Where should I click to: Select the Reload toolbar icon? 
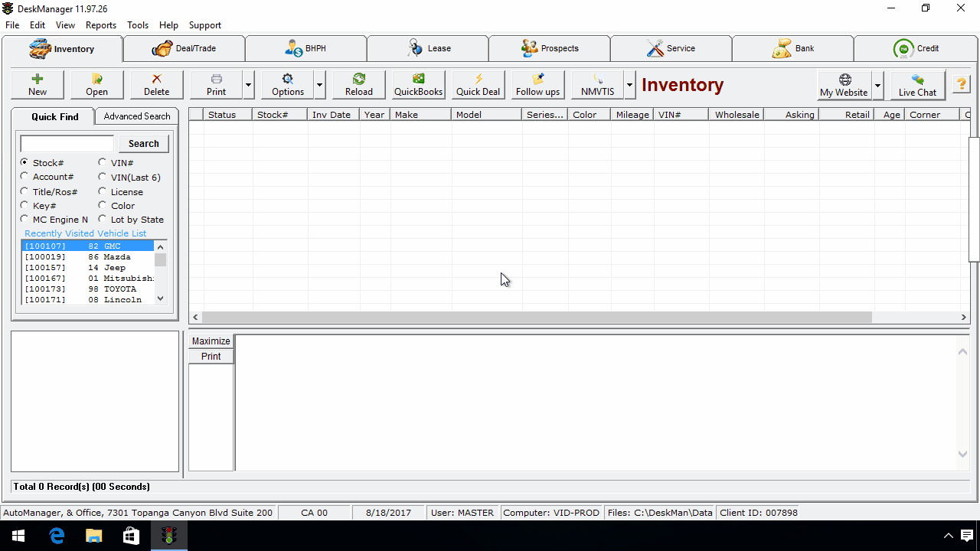pyautogui.click(x=358, y=84)
